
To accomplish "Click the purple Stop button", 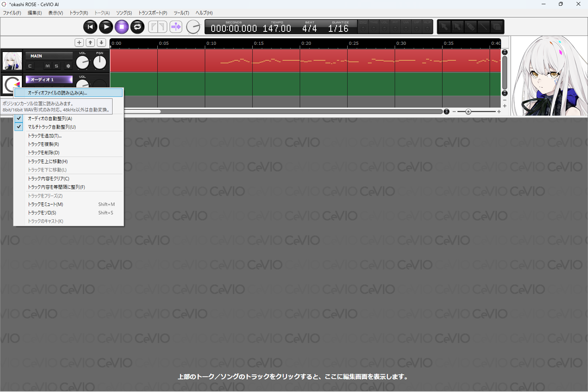I will (122, 27).
